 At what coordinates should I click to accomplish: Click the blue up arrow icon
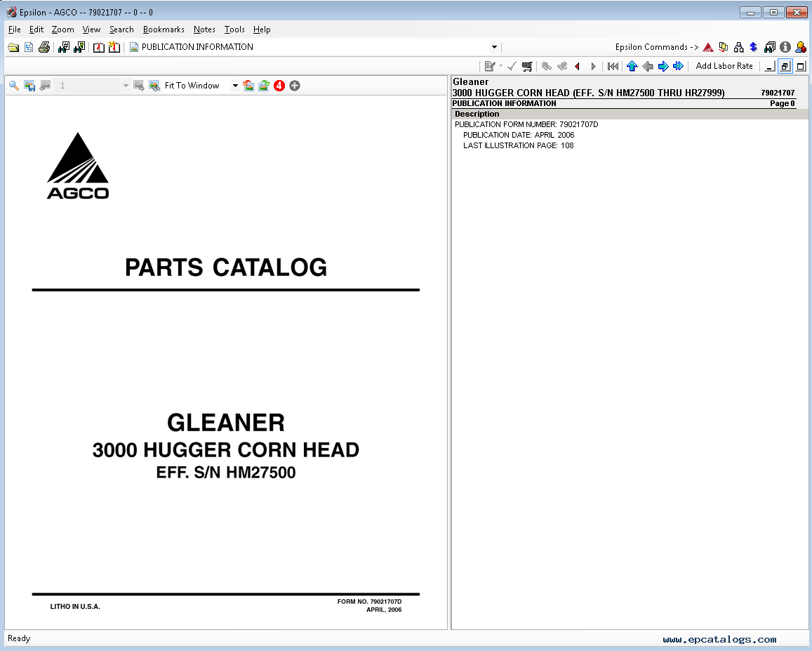pyautogui.click(x=632, y=66)
